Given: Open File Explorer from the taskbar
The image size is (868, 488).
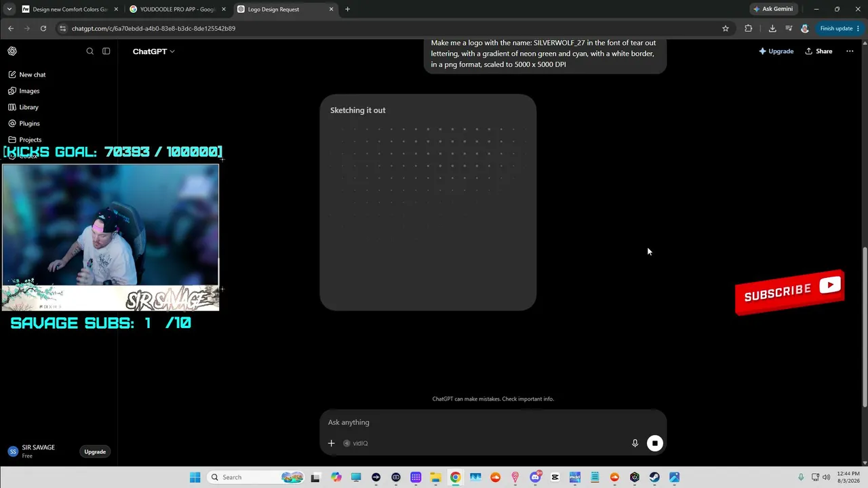Looking at the screenshot, I should tap(435, 477).
